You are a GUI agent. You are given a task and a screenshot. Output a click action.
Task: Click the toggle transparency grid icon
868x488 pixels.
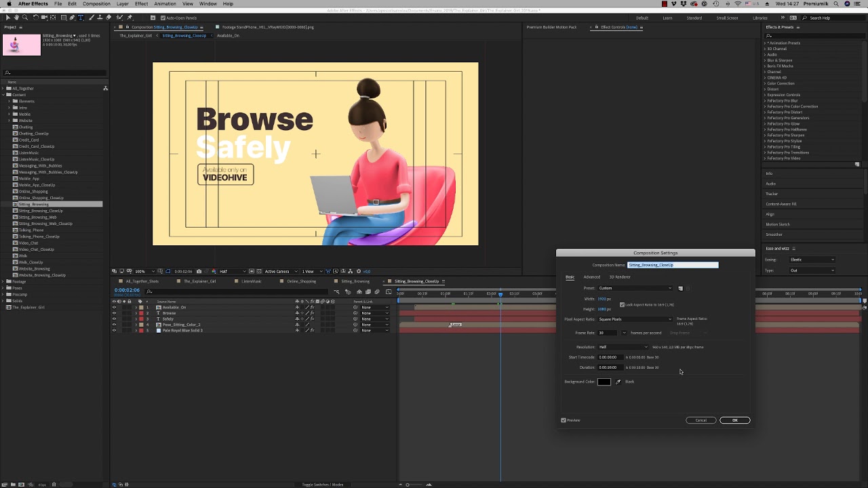[x=259, y=271]
